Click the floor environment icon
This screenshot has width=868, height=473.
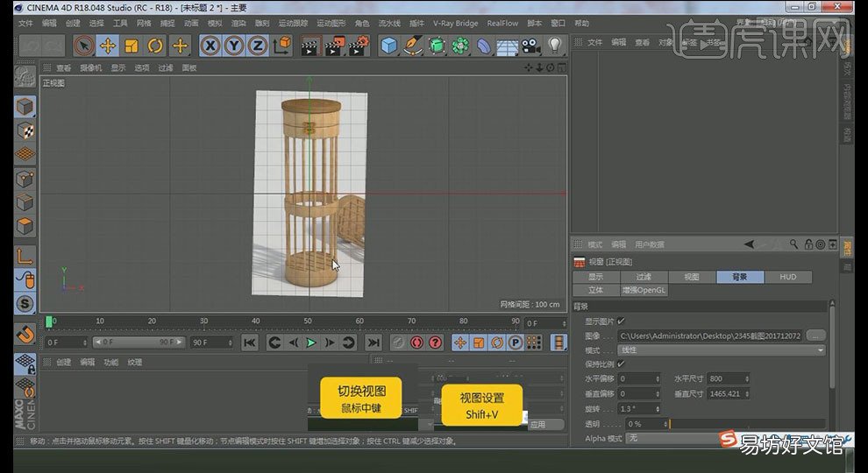[x=507, y=46]
